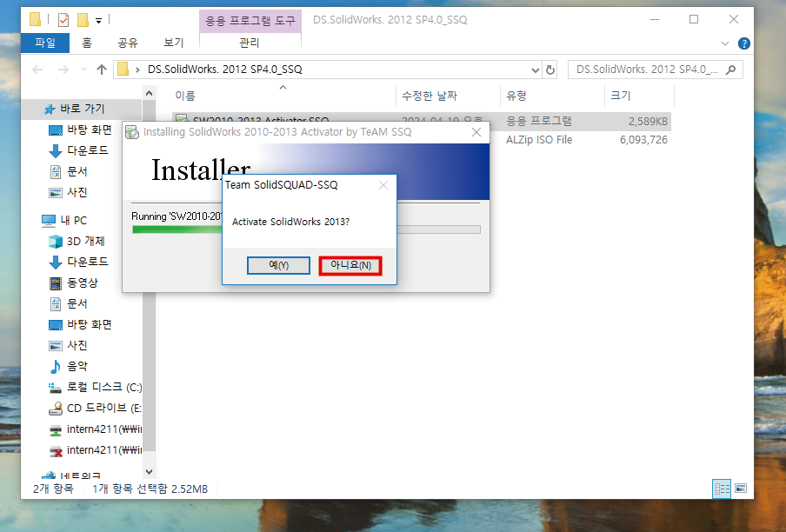The image size is (786, 532).
Task: Open the 관리 (Manage) ribbon tab
Action: point(250,43)
